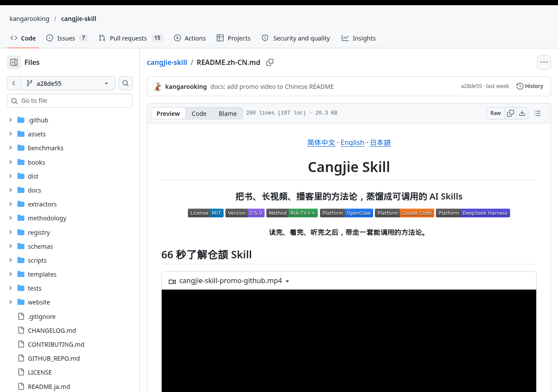
Task: Switch to Preview view
Action: tap(168, 113)
